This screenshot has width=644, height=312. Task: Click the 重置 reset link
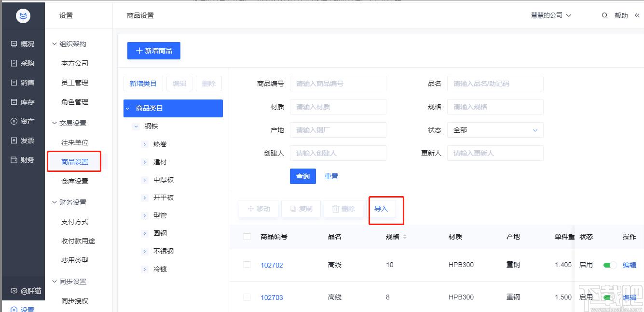331,176
